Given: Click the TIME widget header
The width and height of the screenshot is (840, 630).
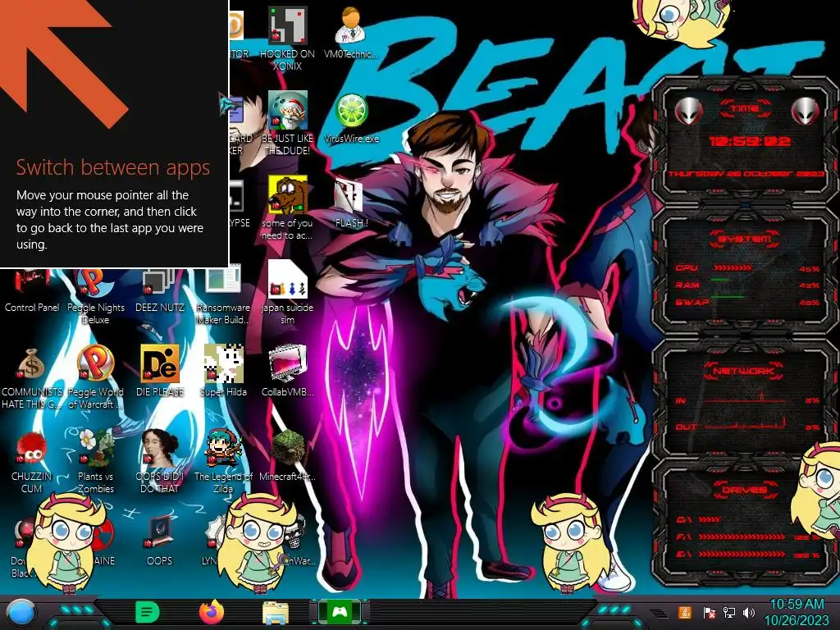Looking at the screenshot, I should [x=745, y=109].
